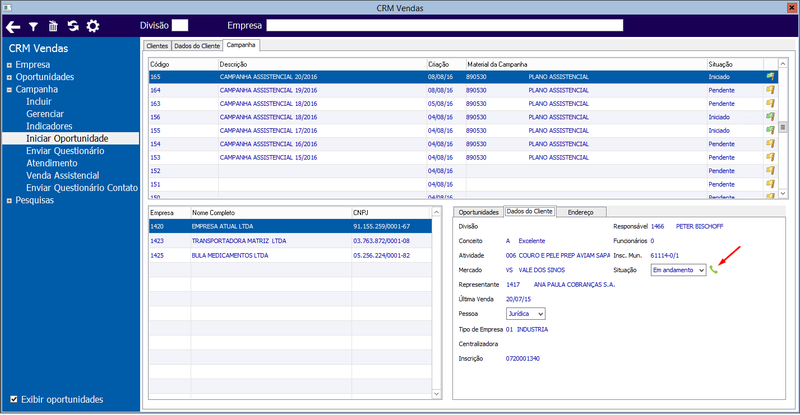Click the flag icon for campaign 153

point(770,157)
